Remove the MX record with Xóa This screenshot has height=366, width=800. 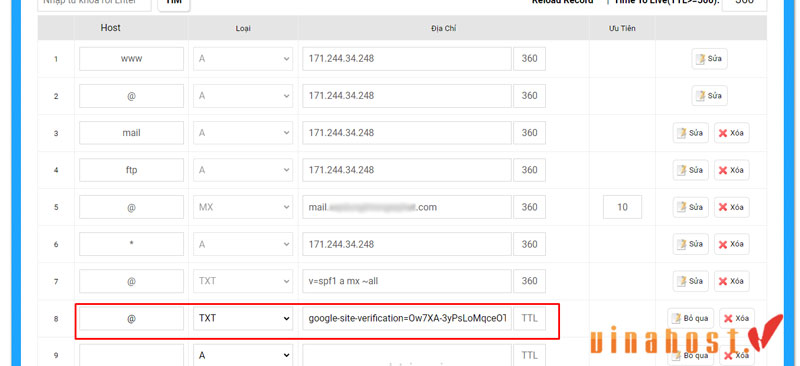coord(731,207)
